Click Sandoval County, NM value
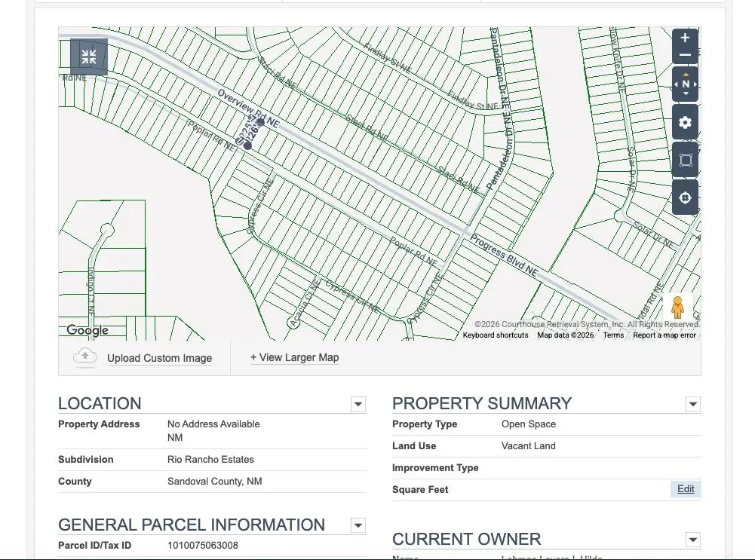755x560 pixels. [x=215, y=481]
